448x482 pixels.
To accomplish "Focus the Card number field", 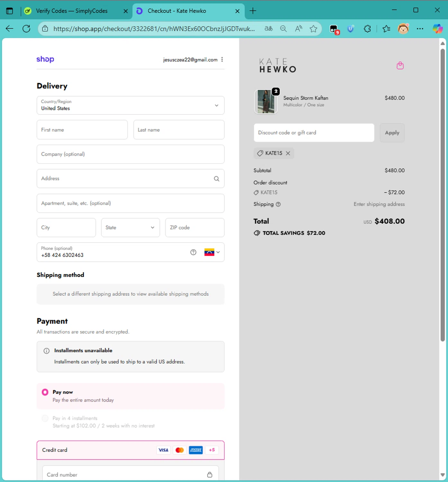I will pos(130,474).
